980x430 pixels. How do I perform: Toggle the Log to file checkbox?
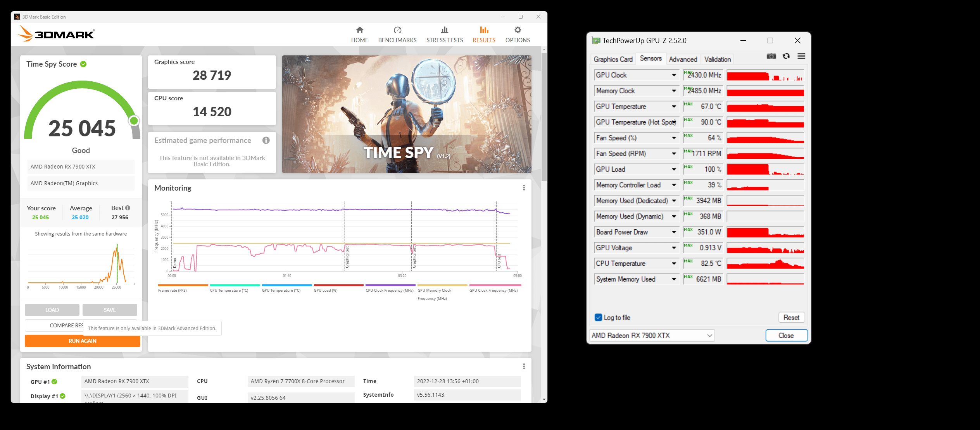[598, 318]
